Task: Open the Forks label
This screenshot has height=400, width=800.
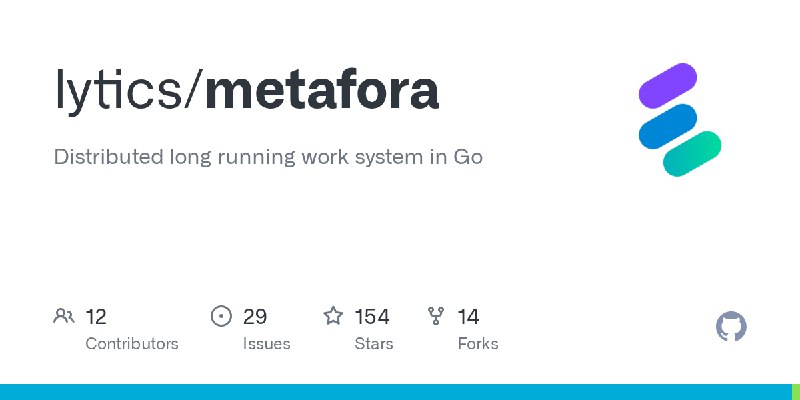Action: (x=478, y=343)
